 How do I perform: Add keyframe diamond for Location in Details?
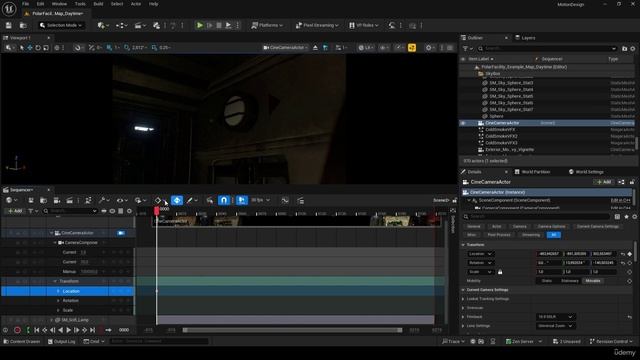630,254
